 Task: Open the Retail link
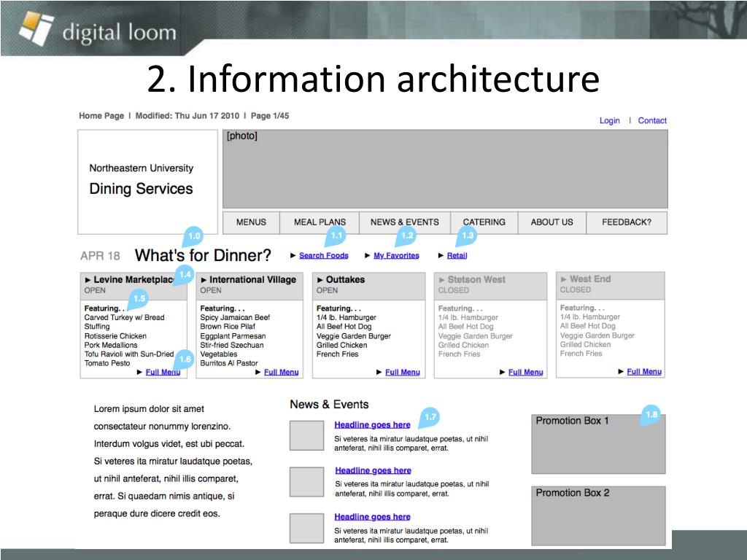point(457,256)
